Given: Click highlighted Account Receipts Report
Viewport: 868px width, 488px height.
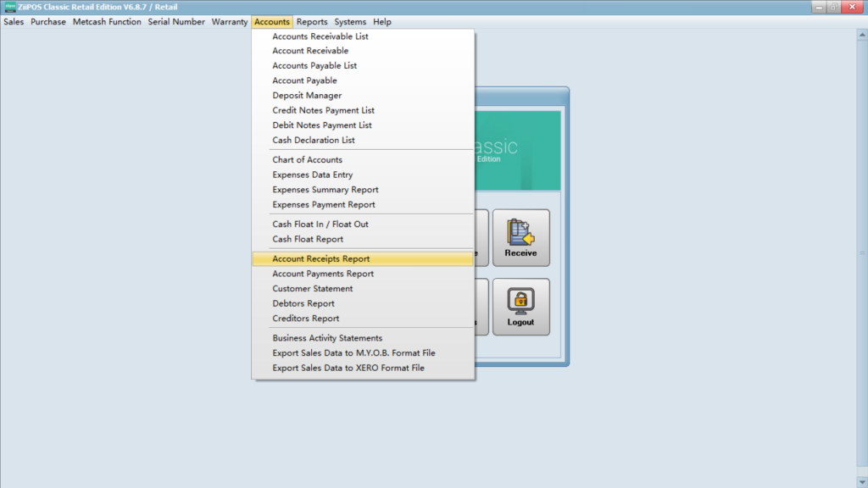Looking at the screenshot, I should pyautogui.click(x=363, y=258).
